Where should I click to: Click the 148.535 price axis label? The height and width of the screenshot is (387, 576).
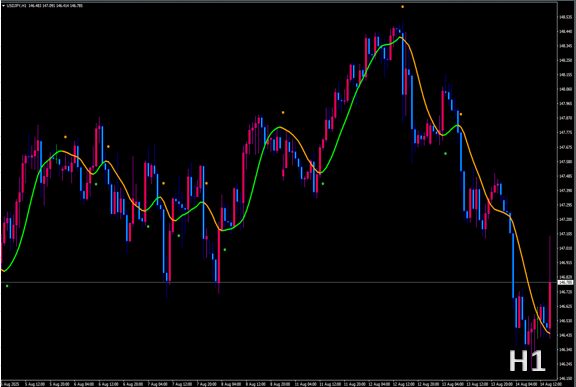(565, 17)
